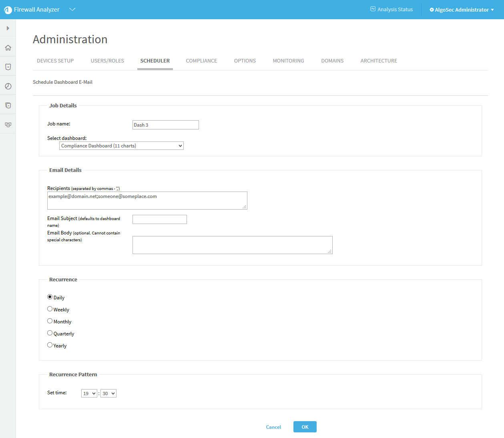Choose the Yearly recurrence radio button
This screenshot has height=438, width=504.
[x=50, y=345]
